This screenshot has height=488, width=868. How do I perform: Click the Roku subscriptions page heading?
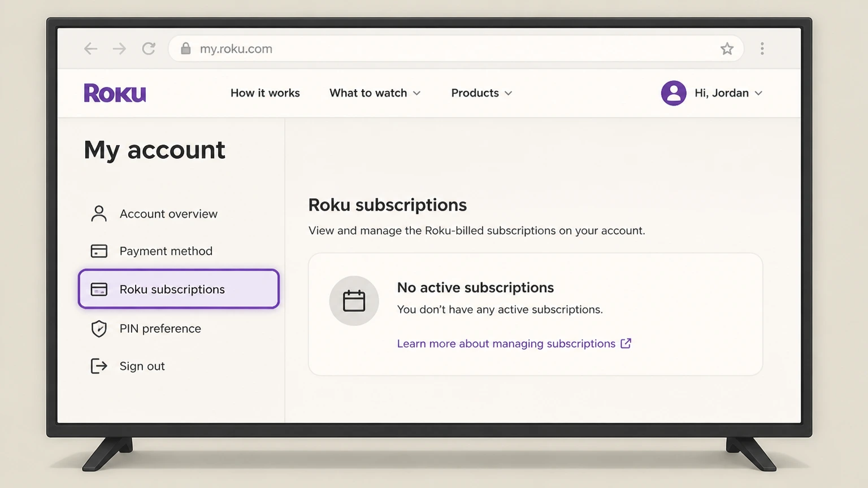click(x=388, y=205)
